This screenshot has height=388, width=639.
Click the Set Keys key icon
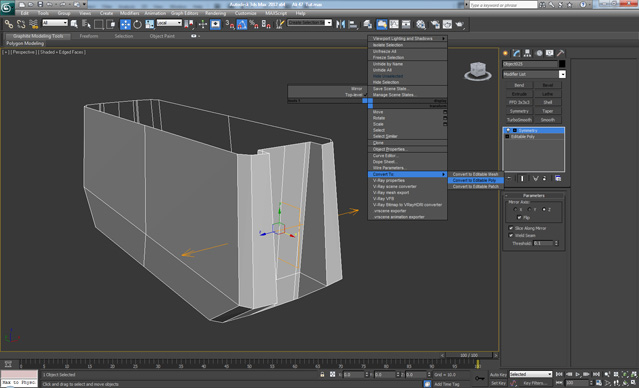(x=480, y=378)
